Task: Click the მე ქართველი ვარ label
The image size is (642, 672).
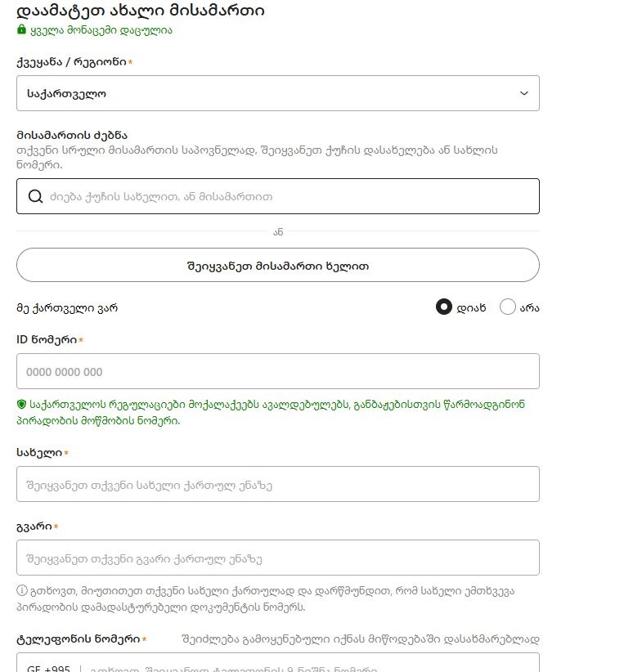Action: tap(67, 308)
